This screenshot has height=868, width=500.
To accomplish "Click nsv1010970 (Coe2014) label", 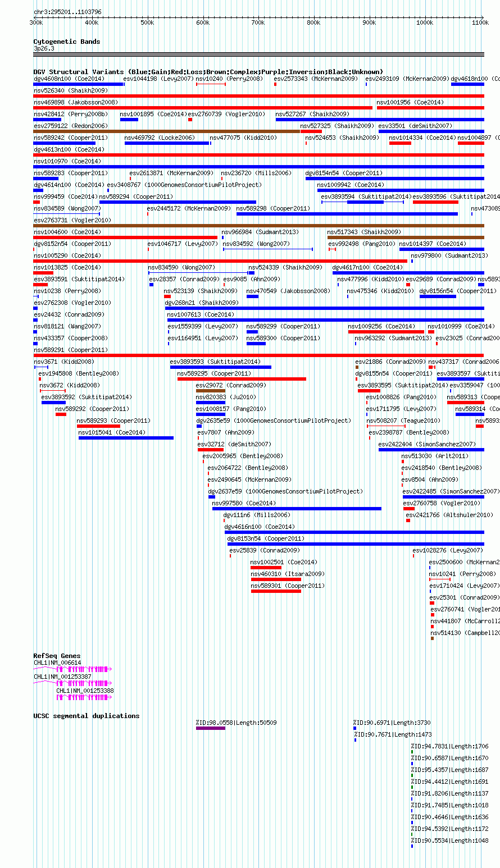I will (67, 161).
